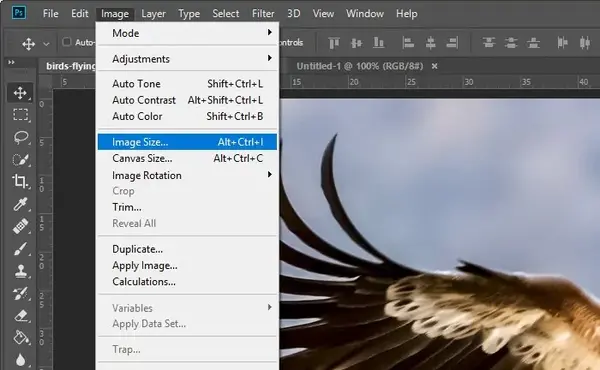The width and height of the screenshot is (600, 370).
Task: Choose Calculations... menu item
Action: pyautogui.click(x=188, y=282)
